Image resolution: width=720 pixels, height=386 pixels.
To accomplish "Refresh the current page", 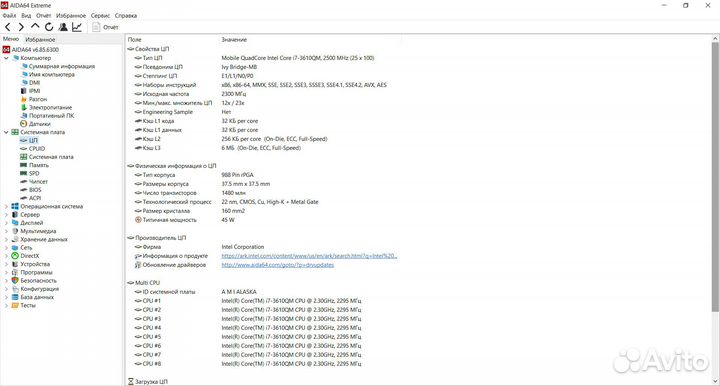I will pyautogui.click(x=49, y=27).
